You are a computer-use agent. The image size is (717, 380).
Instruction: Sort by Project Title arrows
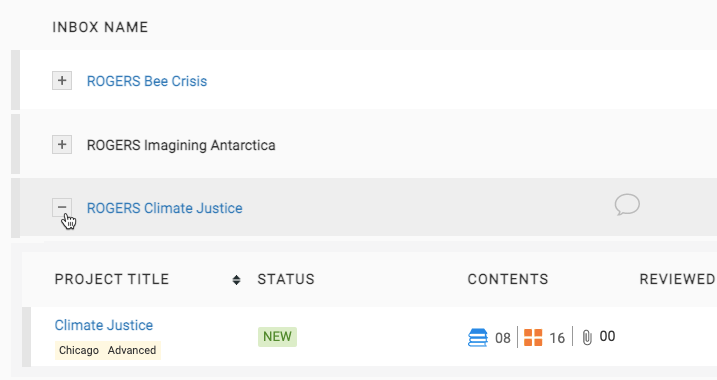click(236, 280)
